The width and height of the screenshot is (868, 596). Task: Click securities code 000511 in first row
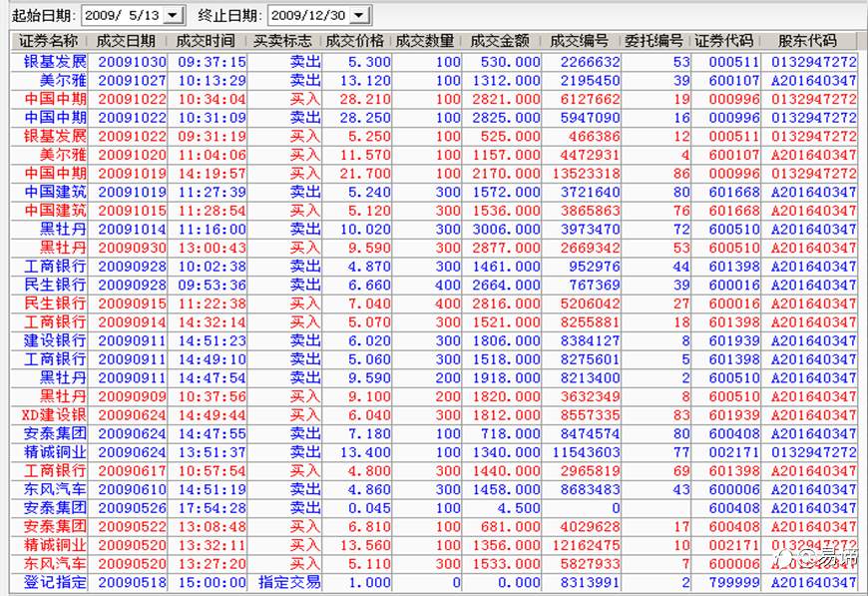click(734, 62)
